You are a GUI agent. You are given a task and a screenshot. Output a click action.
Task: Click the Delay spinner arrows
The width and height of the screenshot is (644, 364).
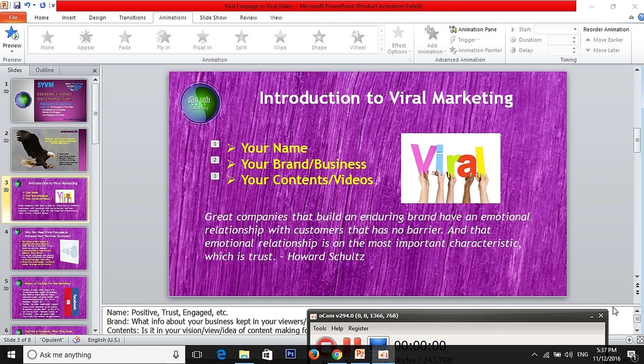574,50
